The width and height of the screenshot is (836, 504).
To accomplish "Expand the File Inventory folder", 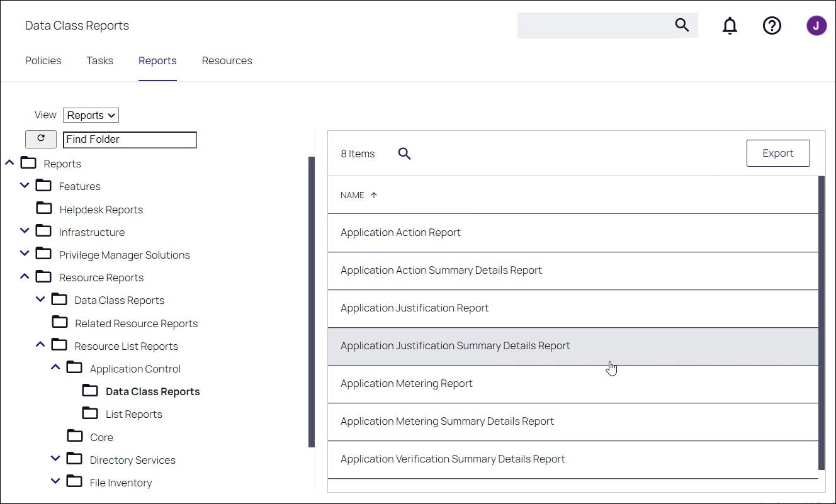I will pos(55,481).
